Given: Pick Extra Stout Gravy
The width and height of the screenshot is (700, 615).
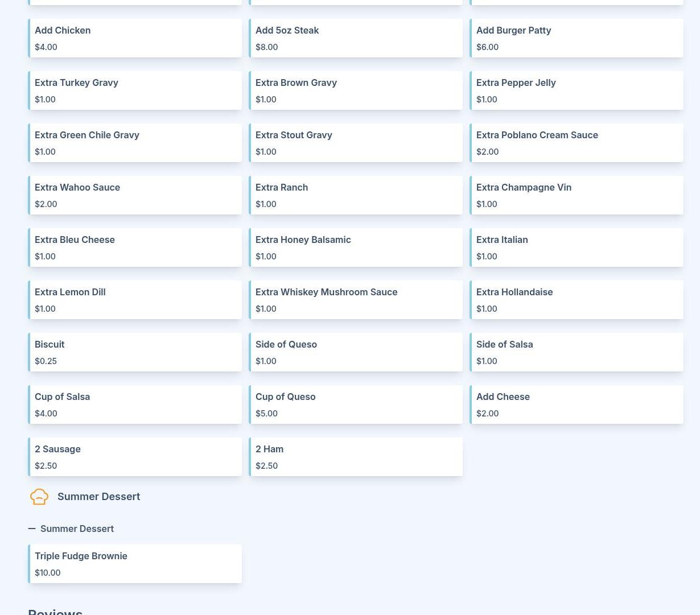Looking at the screenshot, I should point(356,143).
